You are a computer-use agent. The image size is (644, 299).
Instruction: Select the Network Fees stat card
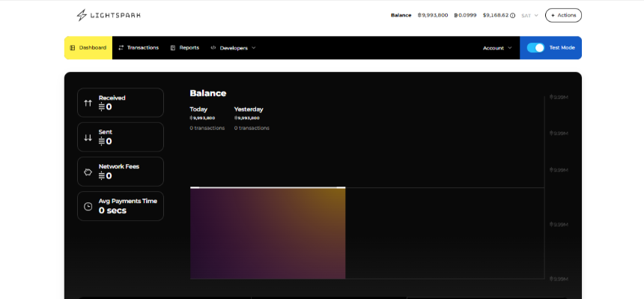(x=121, y=172)
